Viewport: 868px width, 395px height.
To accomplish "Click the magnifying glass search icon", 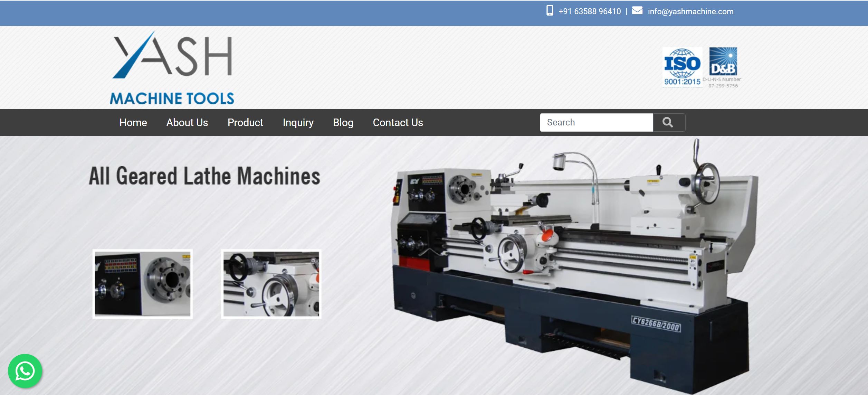I will click(x=668, y=122).
